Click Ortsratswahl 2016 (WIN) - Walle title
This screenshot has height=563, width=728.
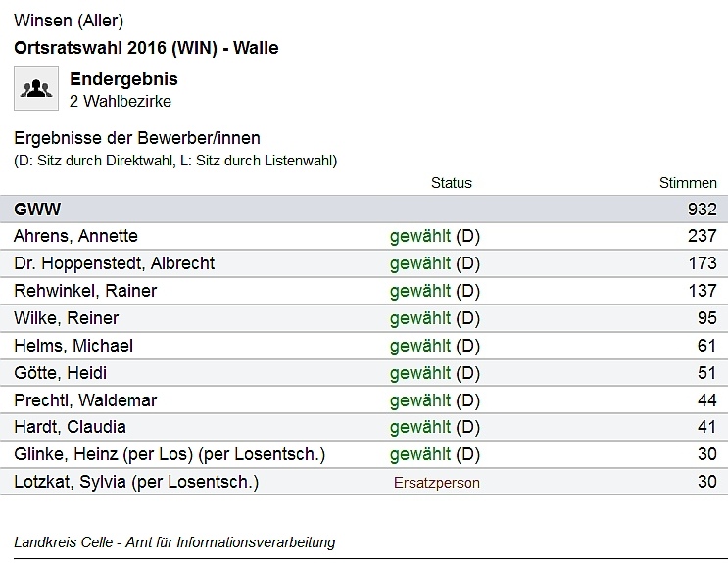pyautogui.click(x=146, y=47)
